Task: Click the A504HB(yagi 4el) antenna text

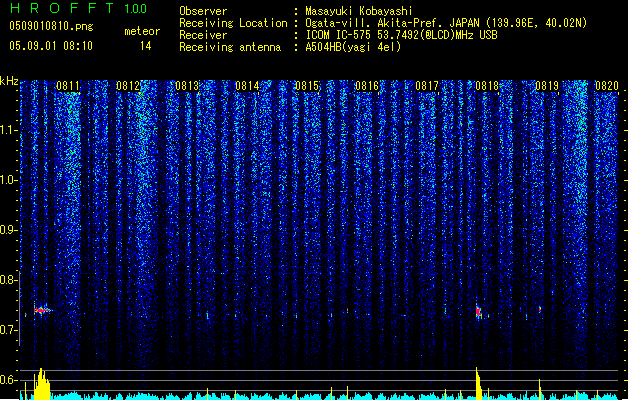Action: click(353, 47)
